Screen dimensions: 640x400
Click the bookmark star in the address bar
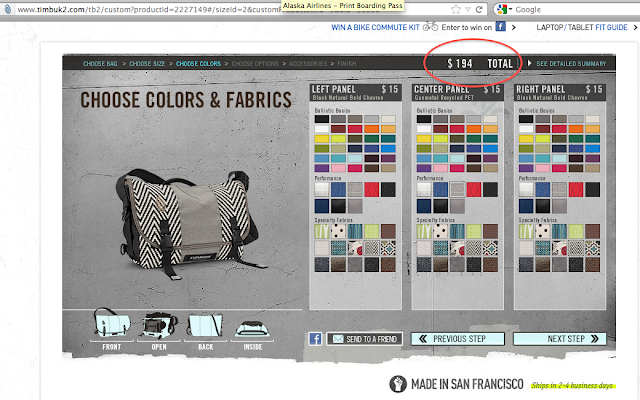click(456, 9)
